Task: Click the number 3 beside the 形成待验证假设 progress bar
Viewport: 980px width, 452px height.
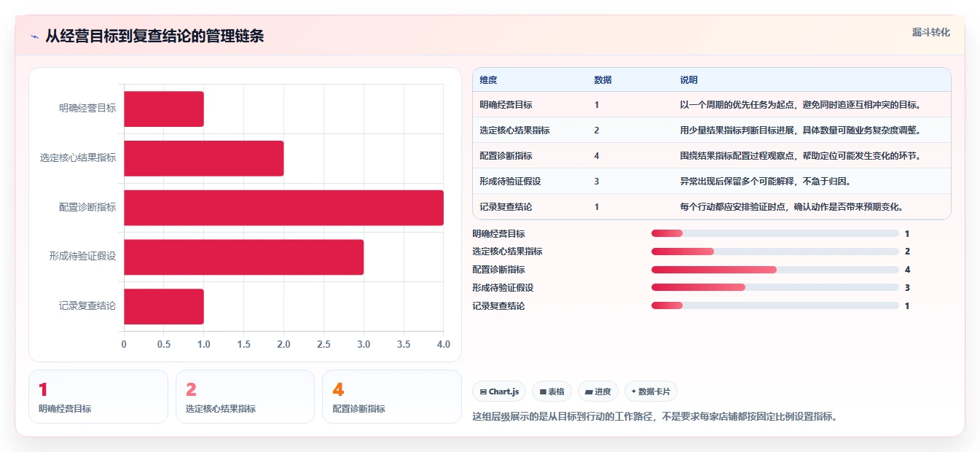Action: 907,288
